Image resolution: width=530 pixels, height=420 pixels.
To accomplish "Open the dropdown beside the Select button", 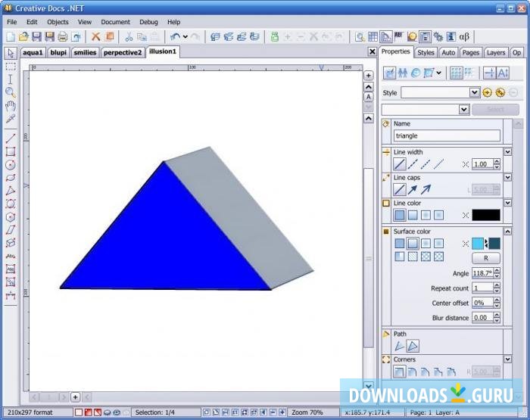I will (463, 109).
